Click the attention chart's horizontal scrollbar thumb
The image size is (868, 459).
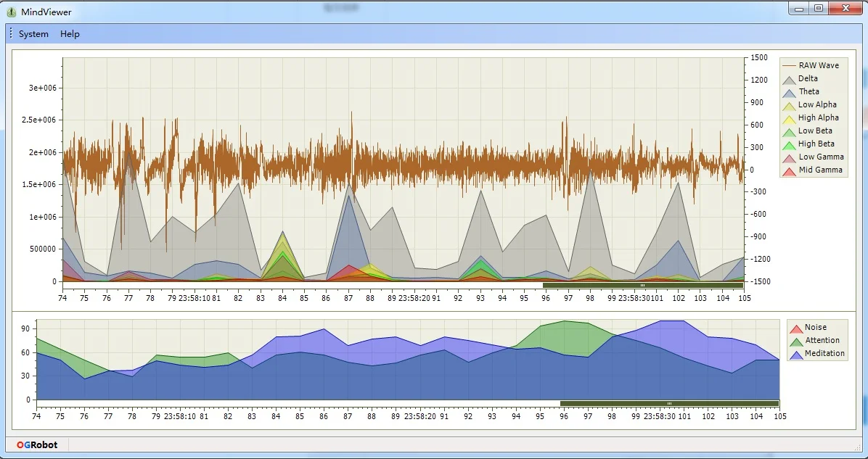click(668, 403)
